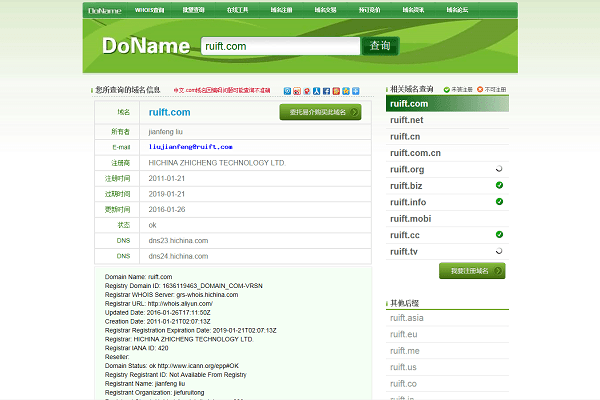This screenshot has width=600, height=400.
Task: Select ruift.cn in related domains
Action: [405, 137]
